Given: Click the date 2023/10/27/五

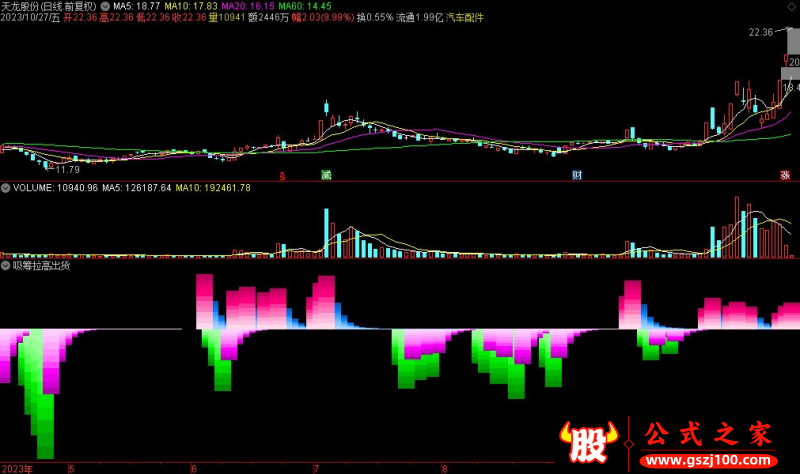Looking at the screenshot, I should click(30, 18).
